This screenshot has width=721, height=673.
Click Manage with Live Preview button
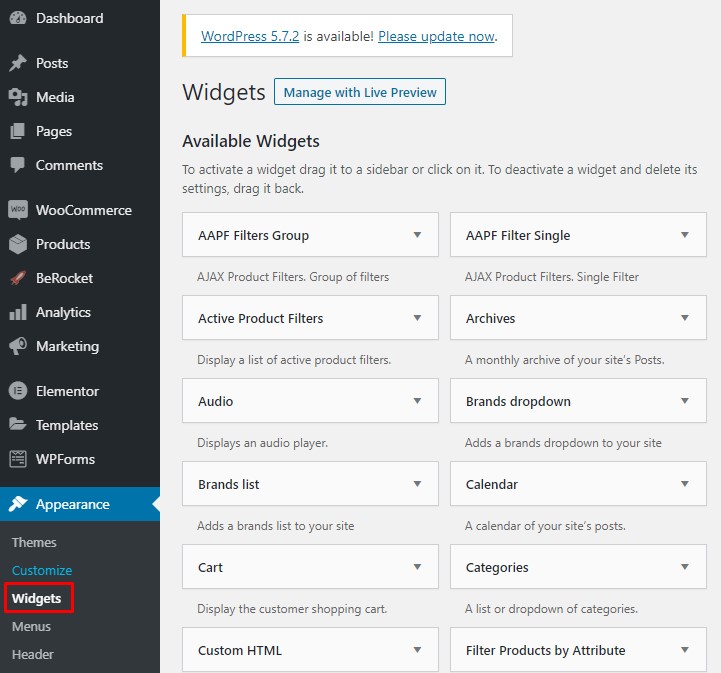[360, 92]
